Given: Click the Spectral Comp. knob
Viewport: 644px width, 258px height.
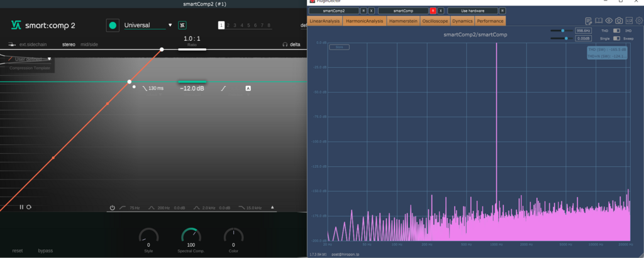Looking at the screenshot, I should click(x=191, y=235).
